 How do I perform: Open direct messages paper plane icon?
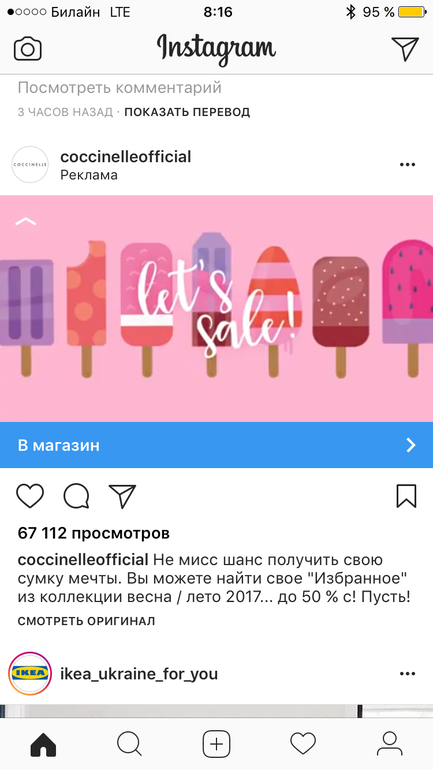click(x=405, y=49)
